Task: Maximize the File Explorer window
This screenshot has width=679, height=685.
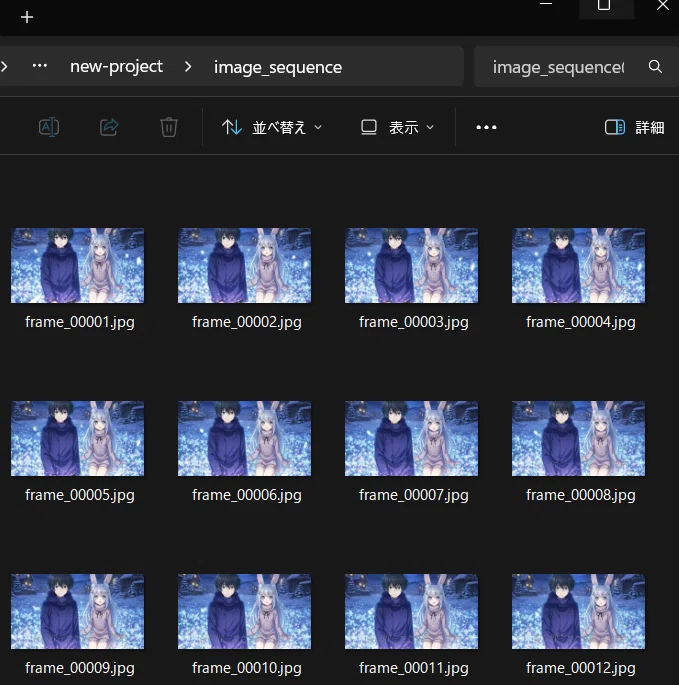Action: (x=606, y=6)
